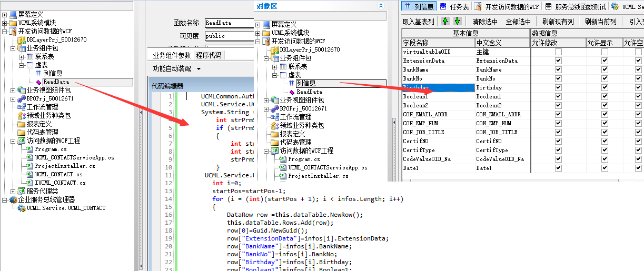Click the 刷新现有列 button
Screen dimensions: 644x271
558,22
